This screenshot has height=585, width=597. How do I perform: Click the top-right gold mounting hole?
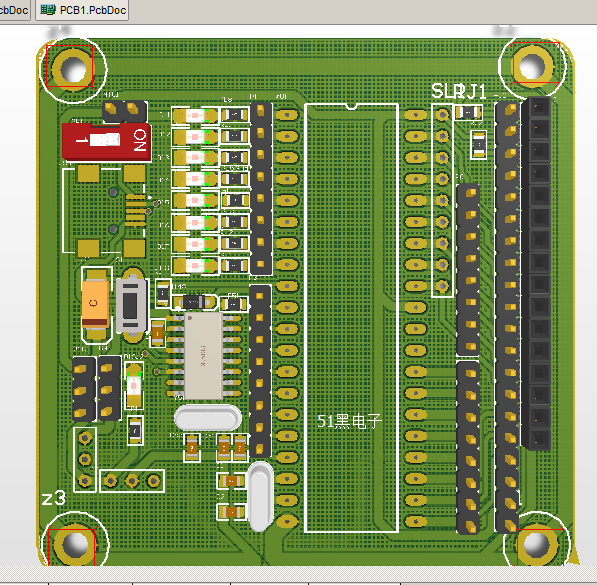pyautogui.click(x=532, y=66)
